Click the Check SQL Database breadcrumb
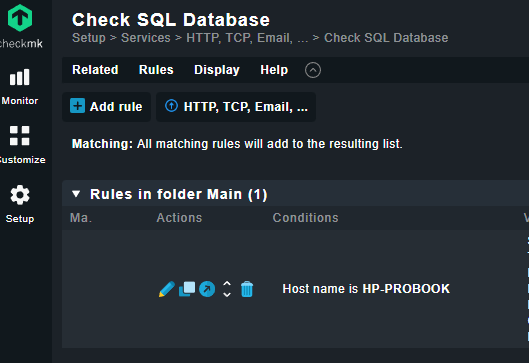Image resolution: width=529 pixels, height=363 pixels. pyautogui.click(x=386, y=38)
